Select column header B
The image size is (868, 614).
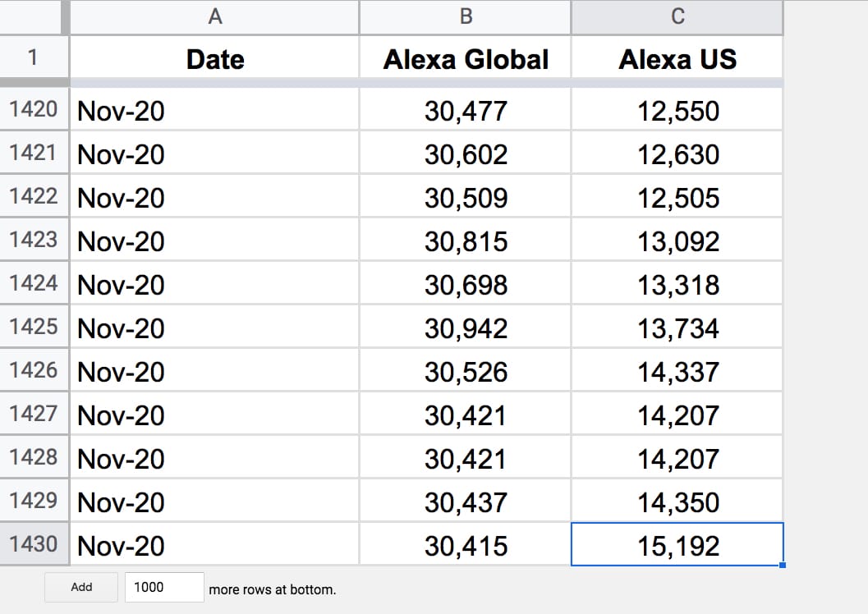point(466,17)
